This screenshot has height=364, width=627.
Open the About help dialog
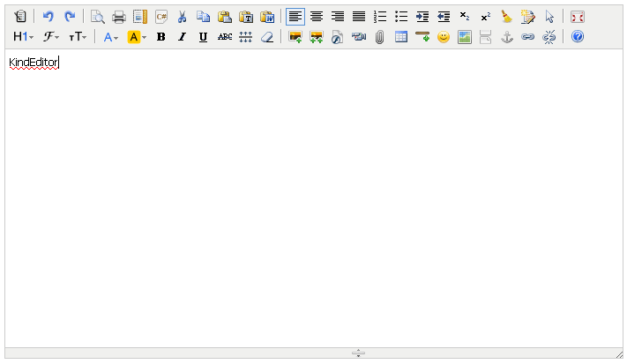point(578,37)
